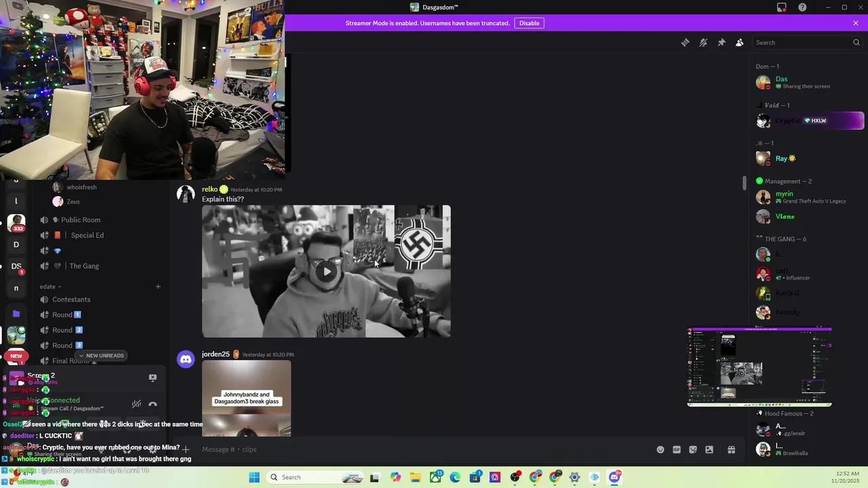Join The Gang voice channel
Screen dimensions: 868x488
[x=100, y=266]
